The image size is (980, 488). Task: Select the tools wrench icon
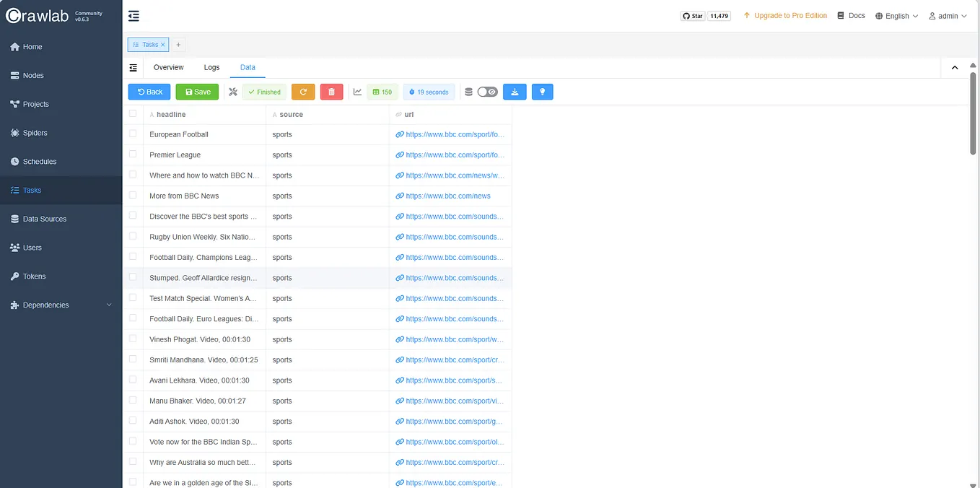pyautogui.click(x=234, y=92)
